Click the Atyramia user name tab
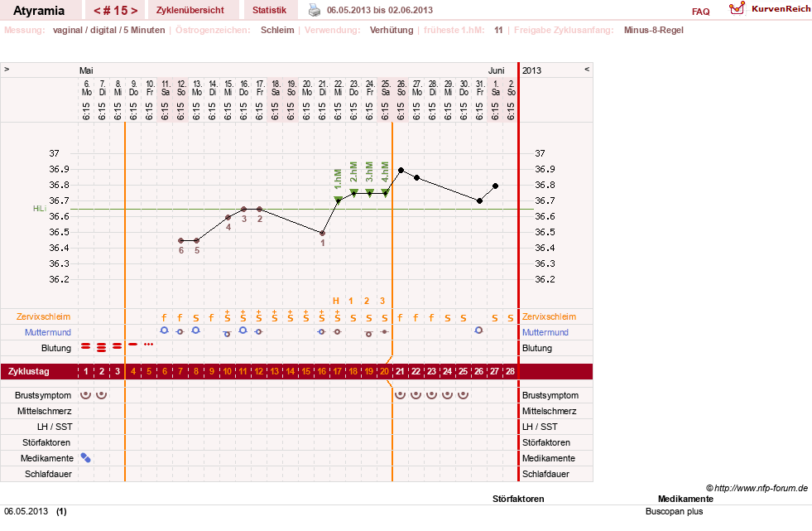The image size is (812, 531). pyautogui.click(x=39, y=11)
